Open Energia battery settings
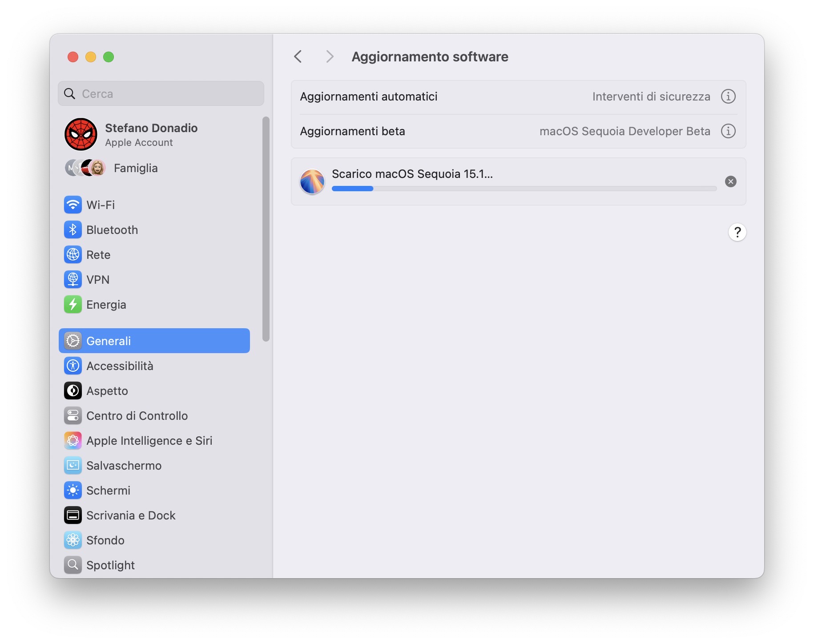The height and width of the screenshot is (644, 814). pos(154,305)
